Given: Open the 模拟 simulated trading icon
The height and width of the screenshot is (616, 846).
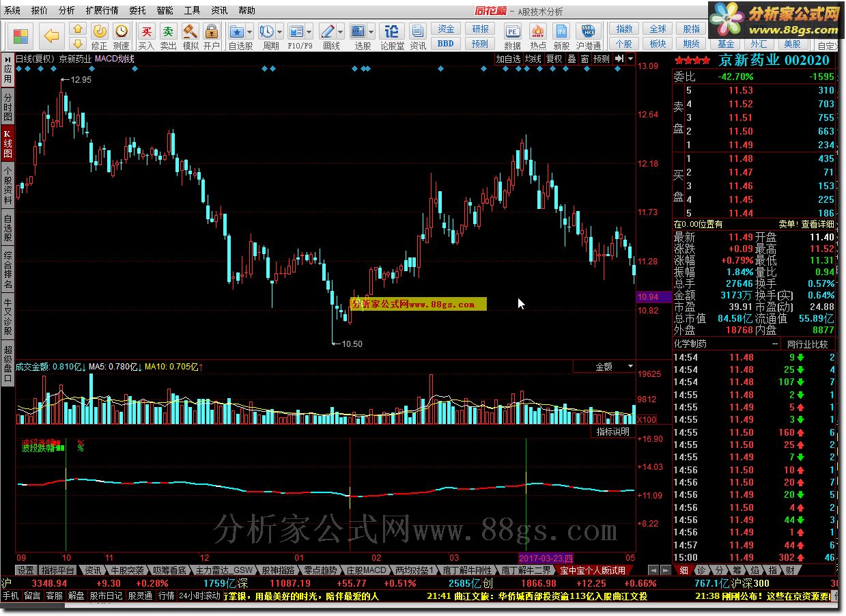Looking at the screenshot, I should coord(191,36).
